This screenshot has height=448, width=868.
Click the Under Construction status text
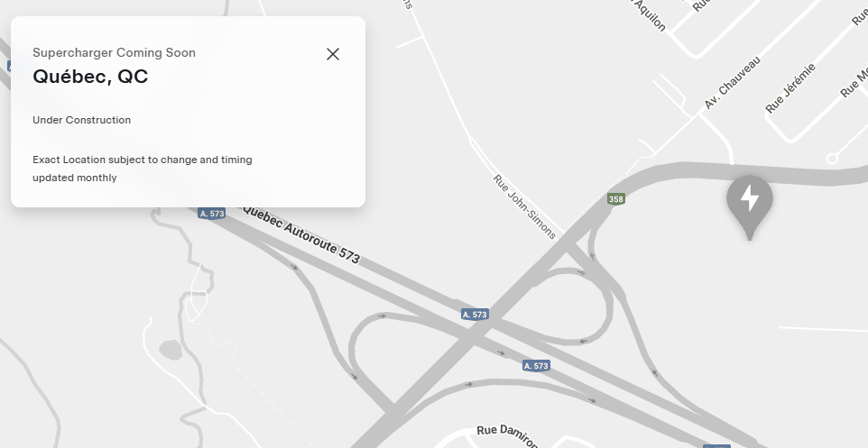click(82, 120)
